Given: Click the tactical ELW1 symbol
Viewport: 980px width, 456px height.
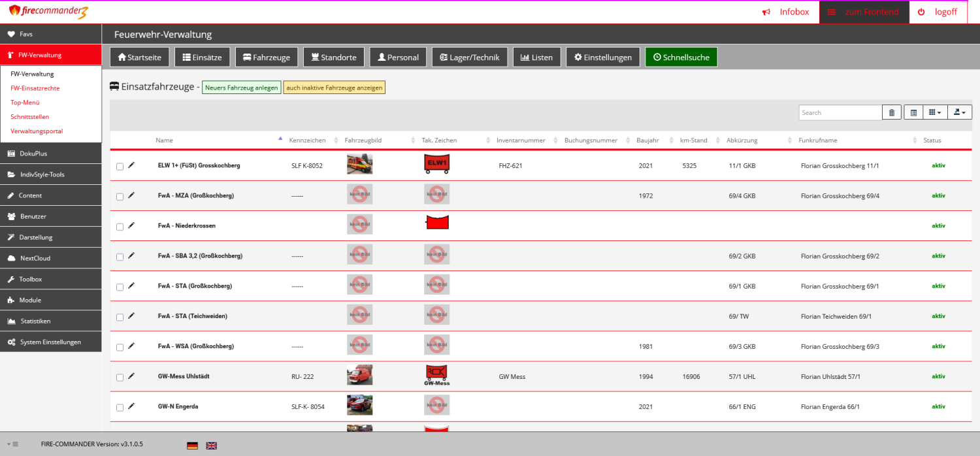Looking at the screenshot, I should (x=436, y=164).
